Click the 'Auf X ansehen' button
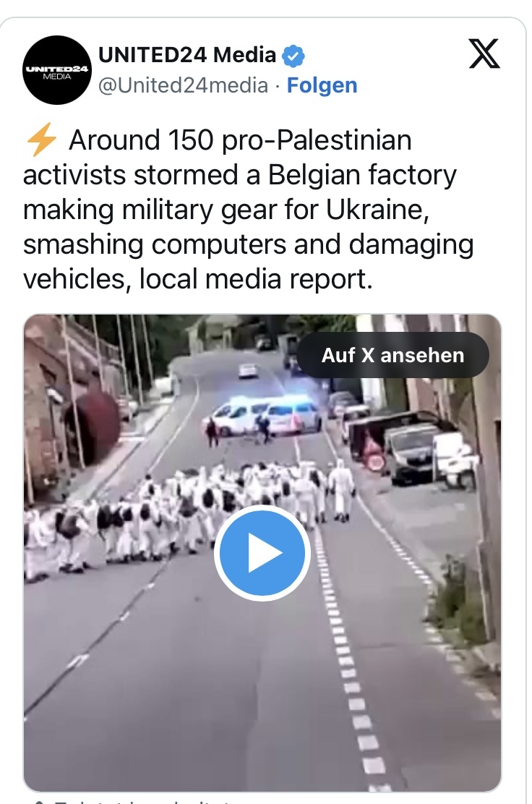The height and width of the screenshot is (804, 532). [392, 355]
